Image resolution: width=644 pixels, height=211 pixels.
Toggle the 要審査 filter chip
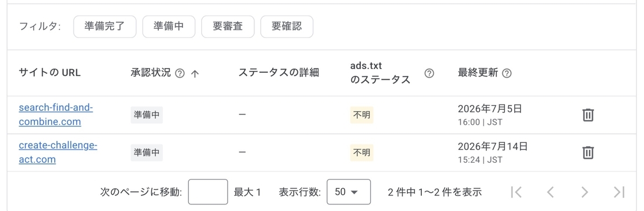coord(228,27)
